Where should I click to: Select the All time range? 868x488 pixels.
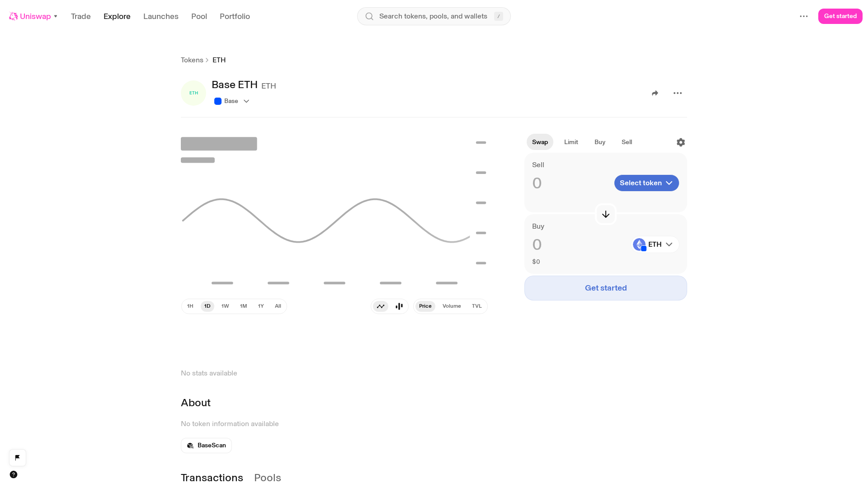coord(278,306)
